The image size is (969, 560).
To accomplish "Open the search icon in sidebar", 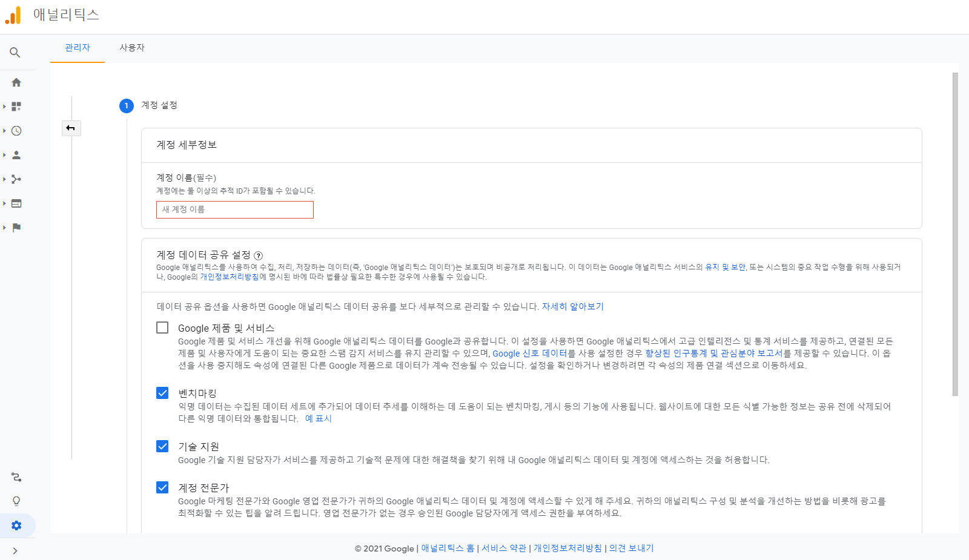I will (15, 53).
